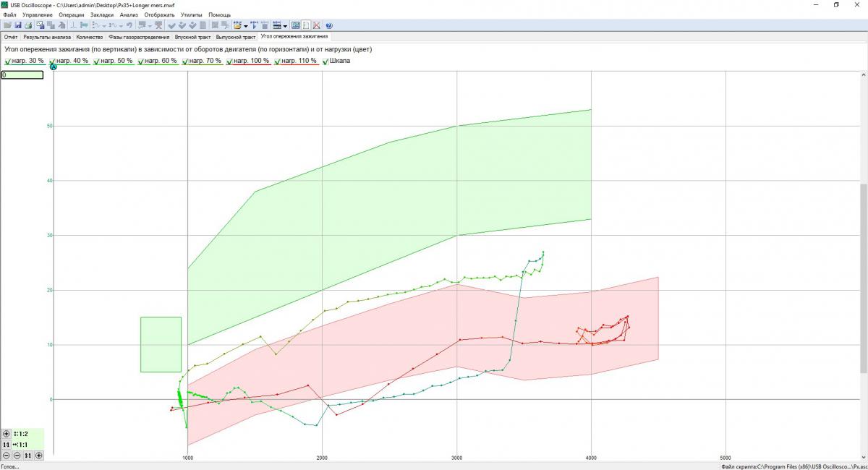Expand dropdown arrow beside the starred folder icon
Viewport: 868px width, 470px height.
pyautogui.click(x=246, y=25)
